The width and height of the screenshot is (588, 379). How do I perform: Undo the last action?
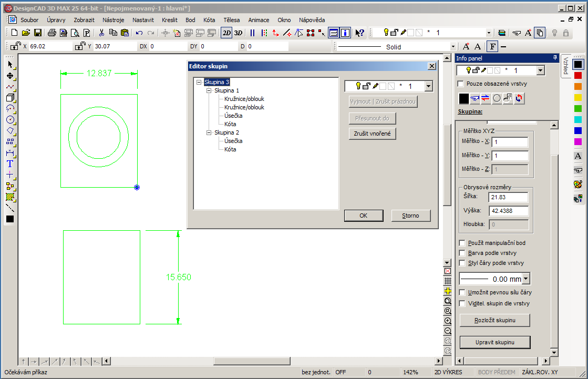[x=139, y=33]
